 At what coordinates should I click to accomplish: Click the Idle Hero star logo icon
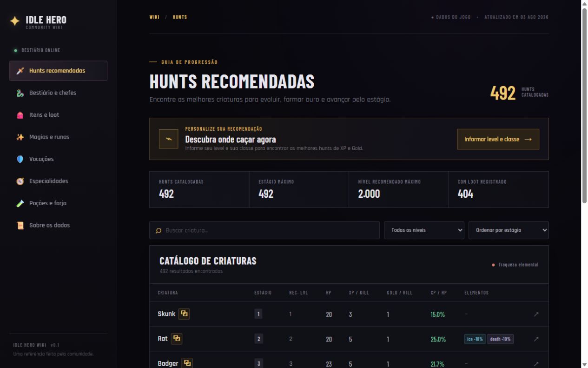(x=15, y=21)
